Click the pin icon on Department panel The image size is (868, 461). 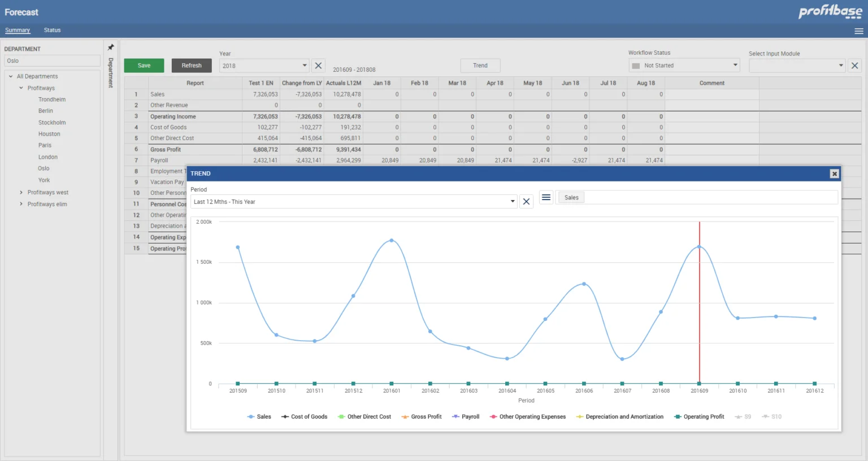[111, 47]
